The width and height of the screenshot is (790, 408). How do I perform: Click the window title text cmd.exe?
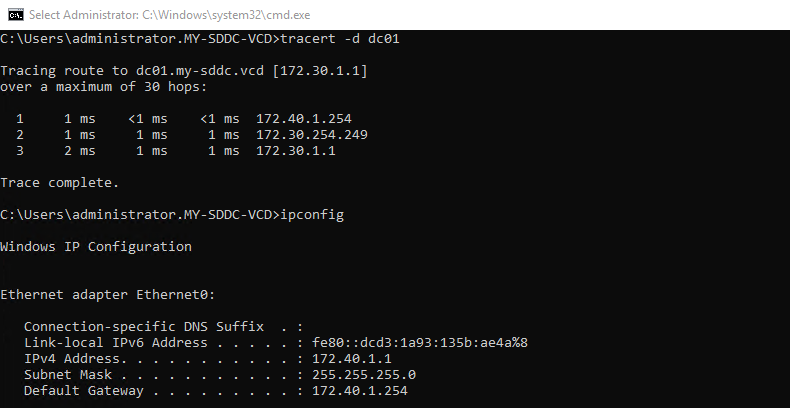(x=170, y=15)
